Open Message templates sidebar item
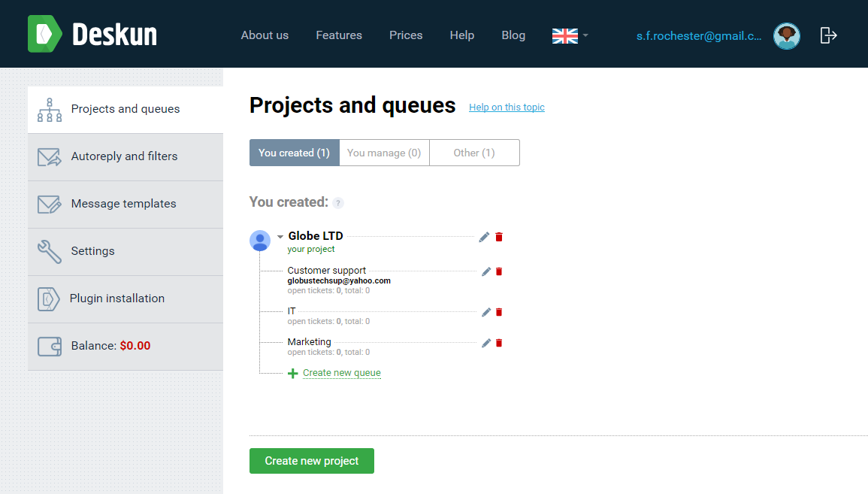The height and width of the screenshot is (494, 868). click(x=126, y=205)
